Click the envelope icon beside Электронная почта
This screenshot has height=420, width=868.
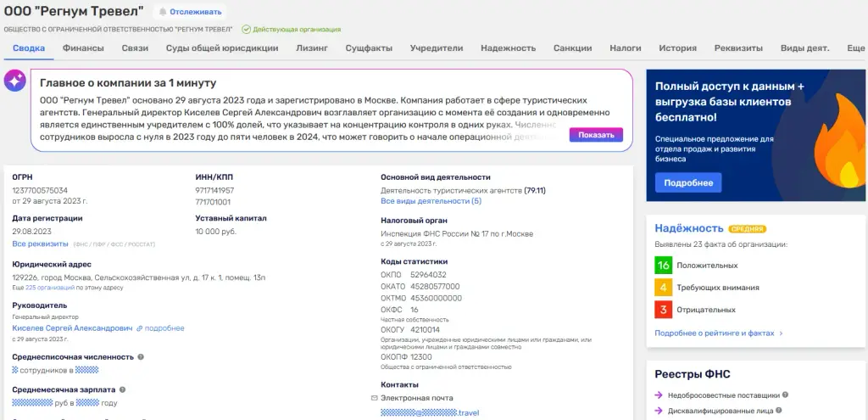point(374,398)
